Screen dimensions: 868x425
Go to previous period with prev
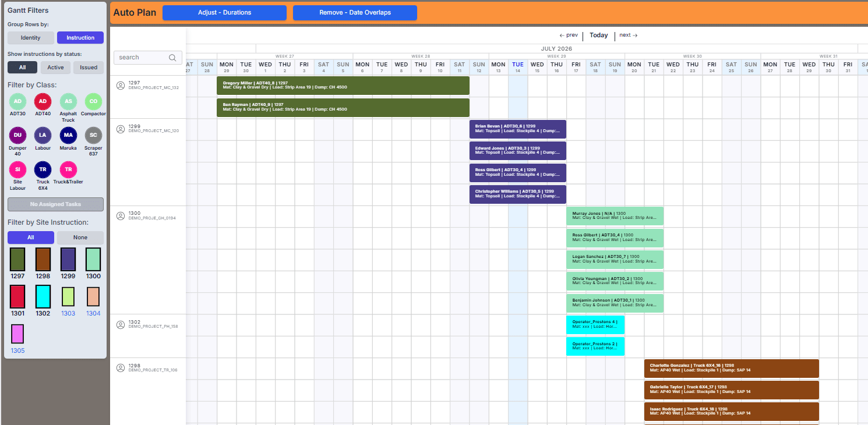(x=569, y=36)
